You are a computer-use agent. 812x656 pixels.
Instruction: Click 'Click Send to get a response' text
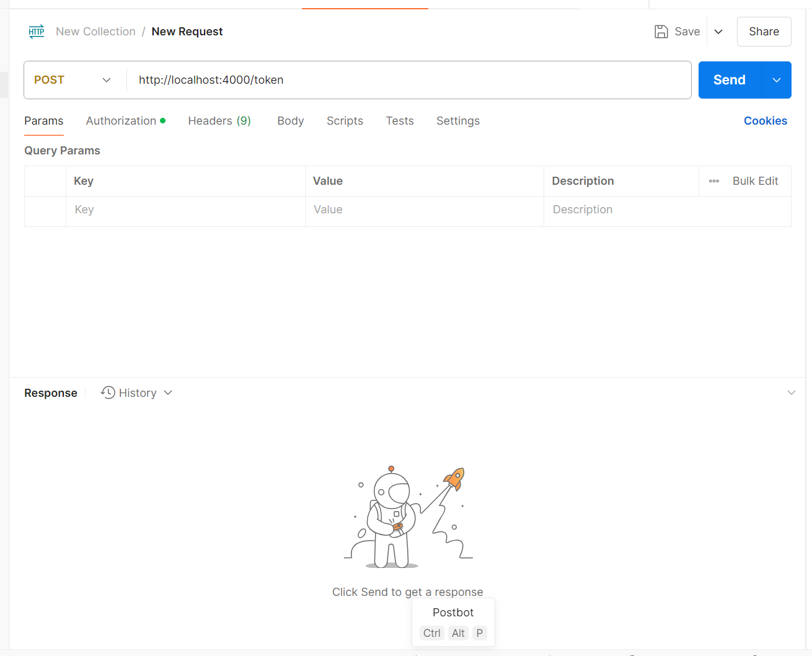(x=408, y=592)
